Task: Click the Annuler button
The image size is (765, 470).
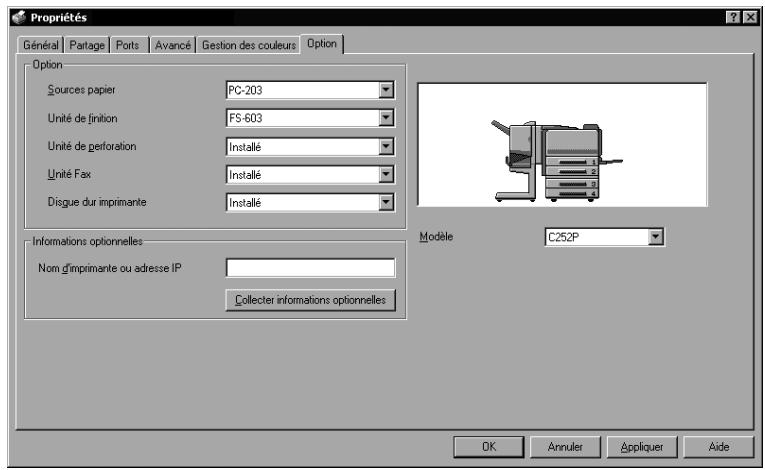Action: pos(565,447)
